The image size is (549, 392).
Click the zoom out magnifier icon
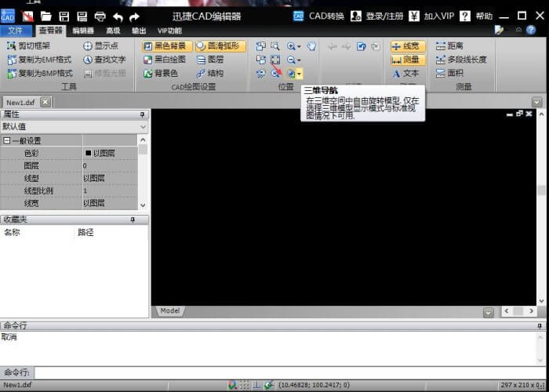coord(291,60)
